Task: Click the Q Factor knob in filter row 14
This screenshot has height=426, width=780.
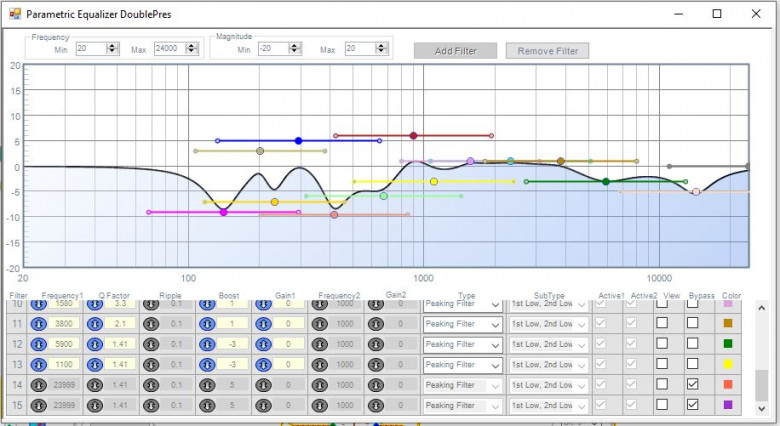Action: (95, 385)
